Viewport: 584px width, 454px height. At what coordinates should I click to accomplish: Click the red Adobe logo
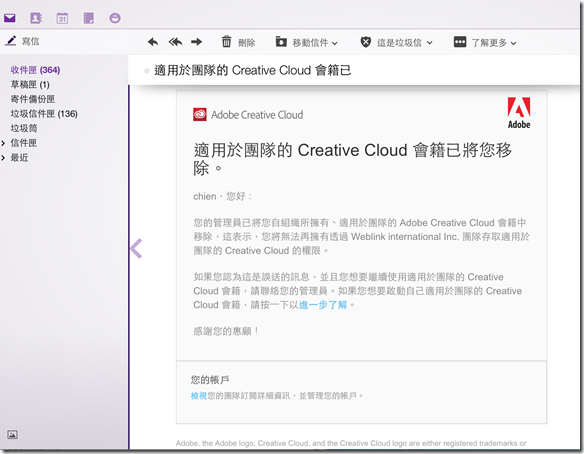tap(519, 113)
